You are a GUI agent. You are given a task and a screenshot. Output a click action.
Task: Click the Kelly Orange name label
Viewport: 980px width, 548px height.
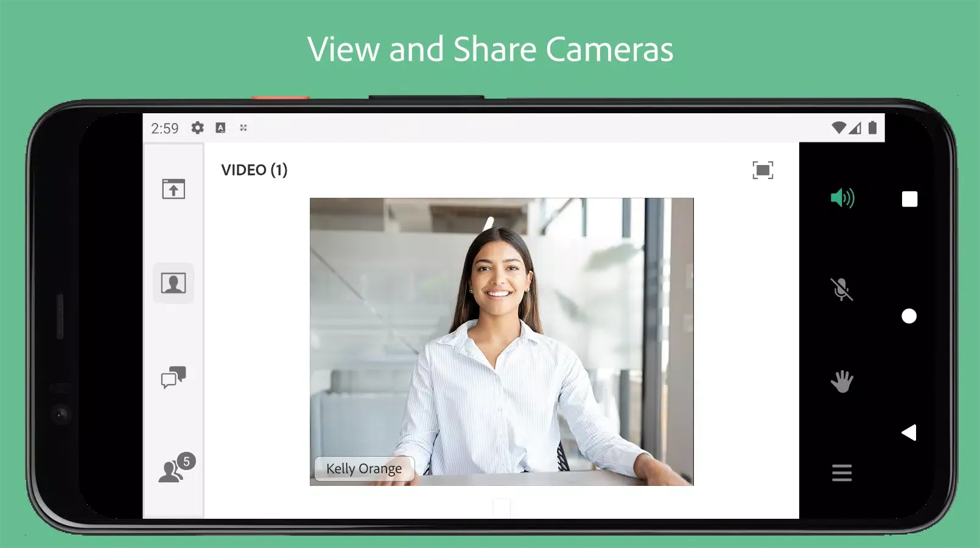pos(363,468)
